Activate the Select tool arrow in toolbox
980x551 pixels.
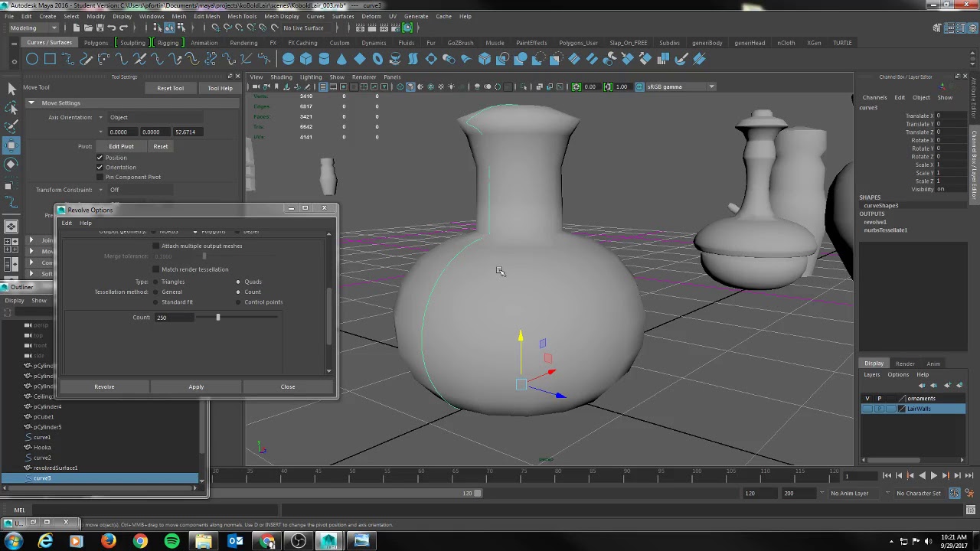coord(11,89)
